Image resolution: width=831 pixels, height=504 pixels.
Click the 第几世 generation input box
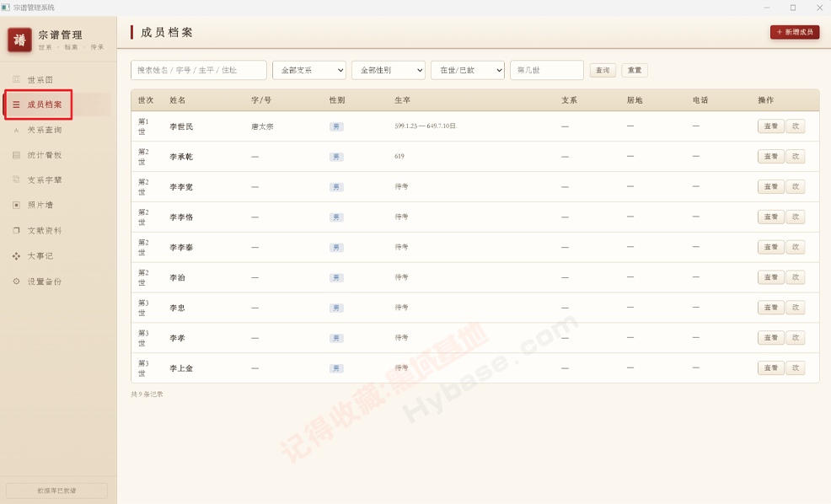(x=547, y=70)
